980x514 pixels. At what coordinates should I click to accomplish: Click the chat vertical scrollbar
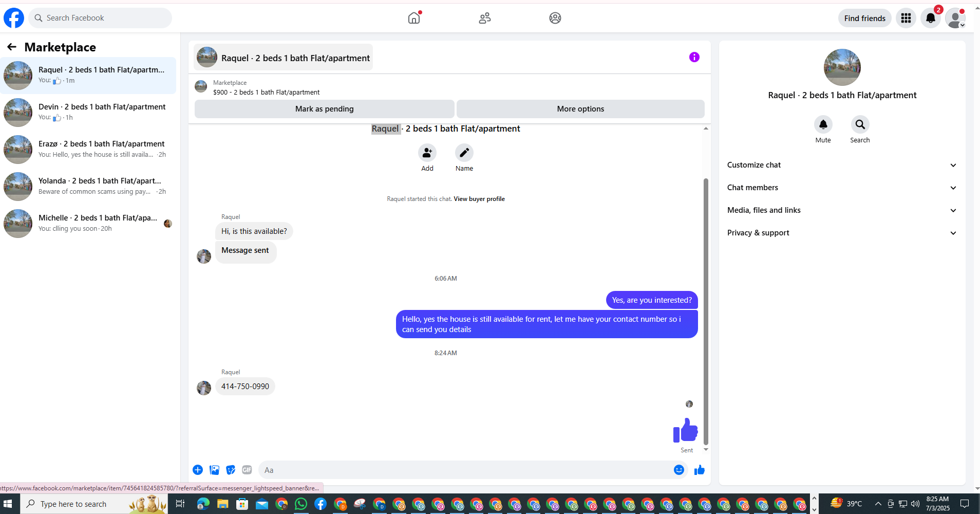pyautogui.click(x=706, y=311)
